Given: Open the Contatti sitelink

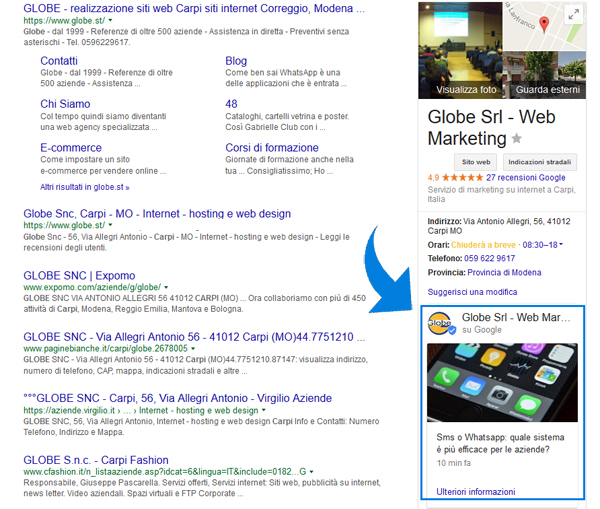Looking at the screenshot, I should tap(59, 61).
